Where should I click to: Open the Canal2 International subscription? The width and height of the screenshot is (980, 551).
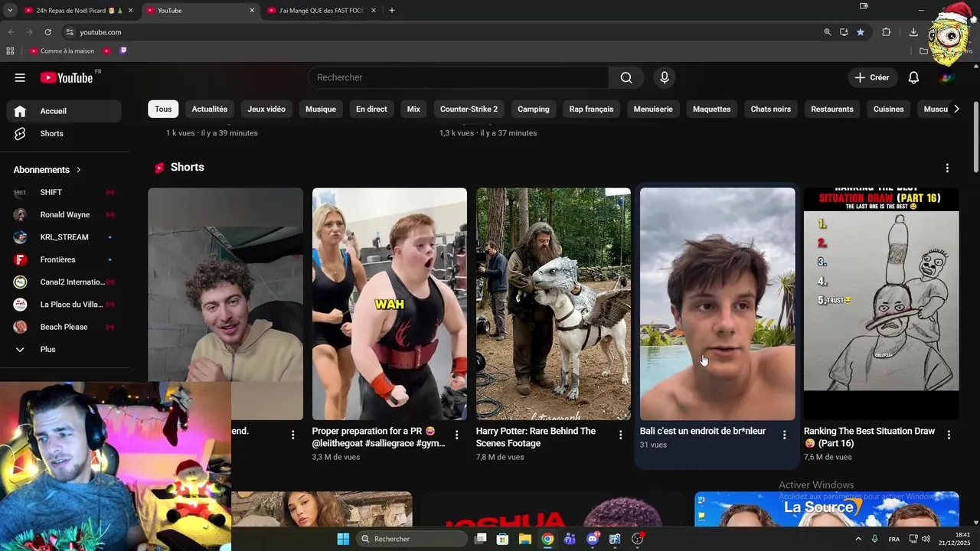click(x=64, y=282)
